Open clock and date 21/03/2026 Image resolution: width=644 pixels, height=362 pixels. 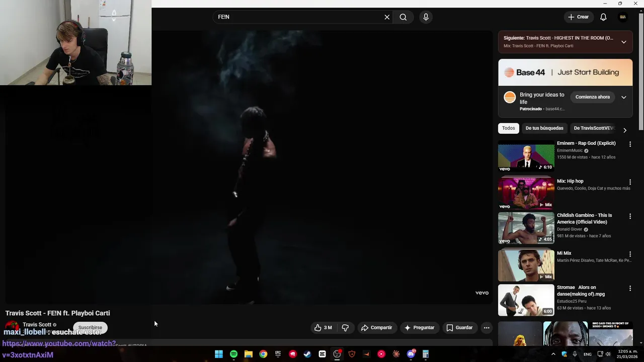(627, 354)
